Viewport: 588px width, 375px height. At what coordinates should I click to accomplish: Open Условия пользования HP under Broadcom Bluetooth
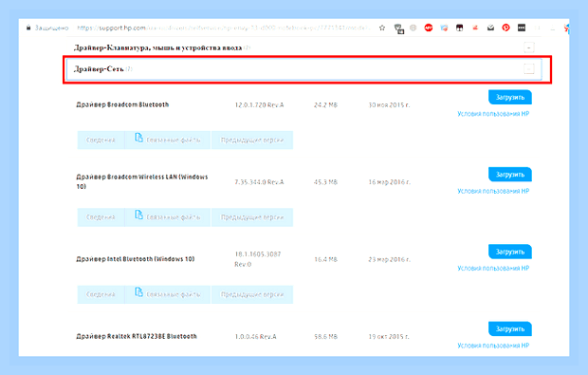pos(493,114)
